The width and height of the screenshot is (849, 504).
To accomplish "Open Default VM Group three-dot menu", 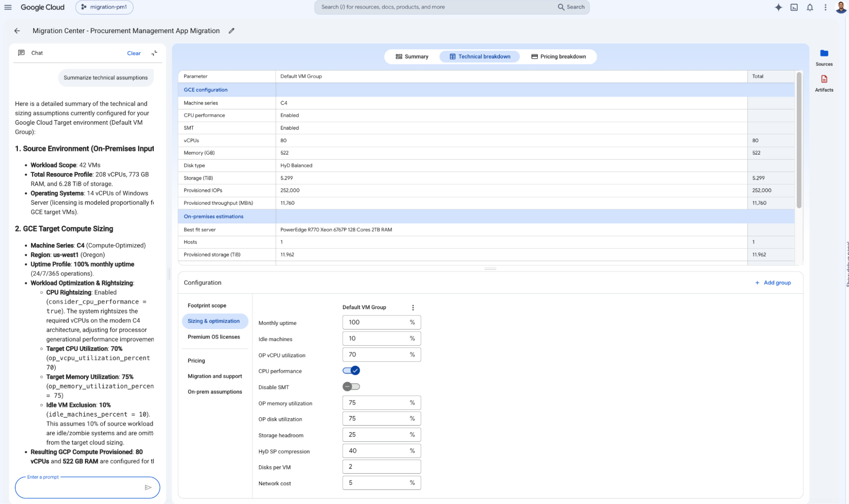I will [x=413, y=307].
